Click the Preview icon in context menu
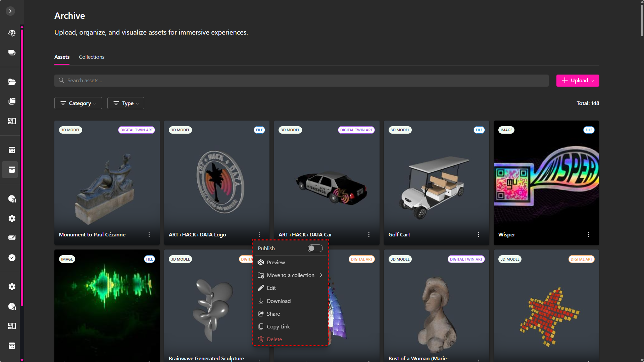 pyautogui.click(x=261, y=262)
